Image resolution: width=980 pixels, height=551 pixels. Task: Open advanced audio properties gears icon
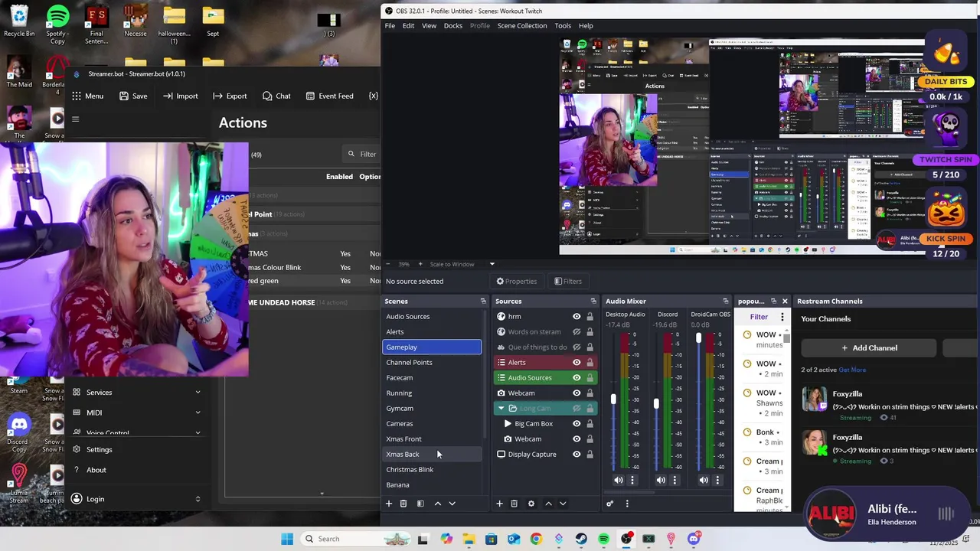[x=610, y=504]
